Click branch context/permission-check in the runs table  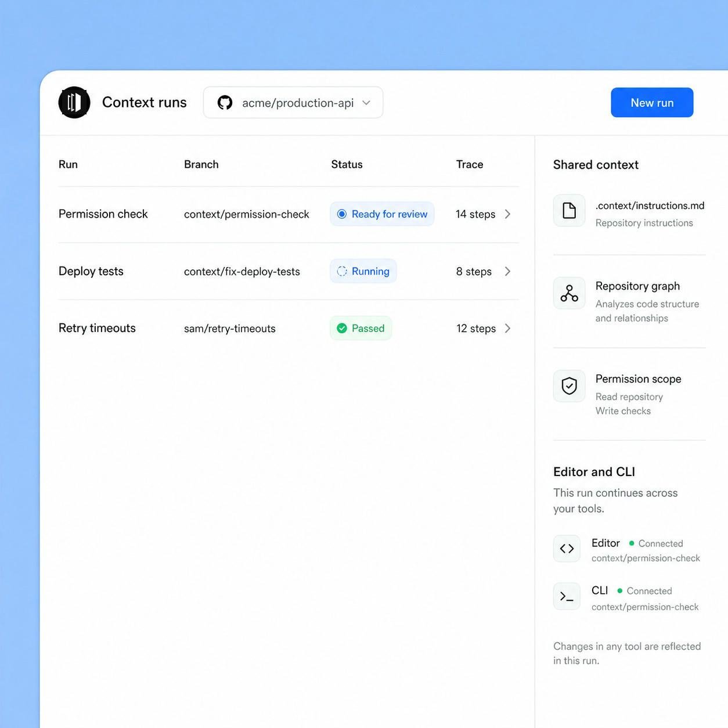[247, 214]
